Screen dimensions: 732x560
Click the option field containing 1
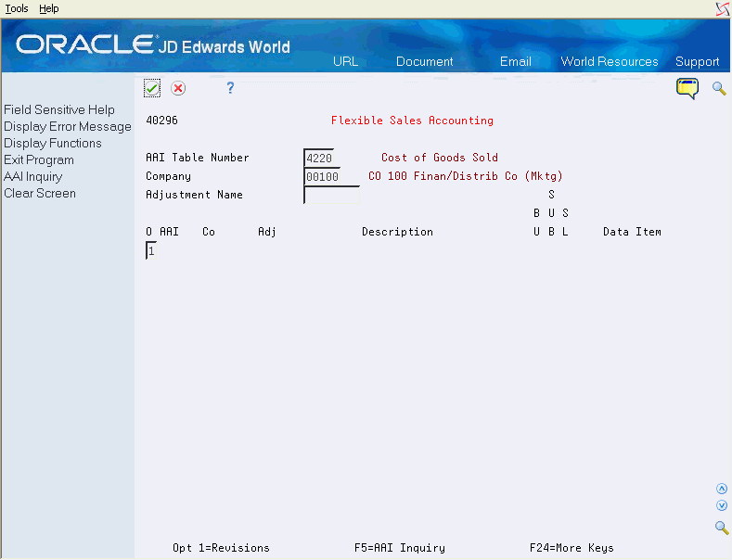151,250
